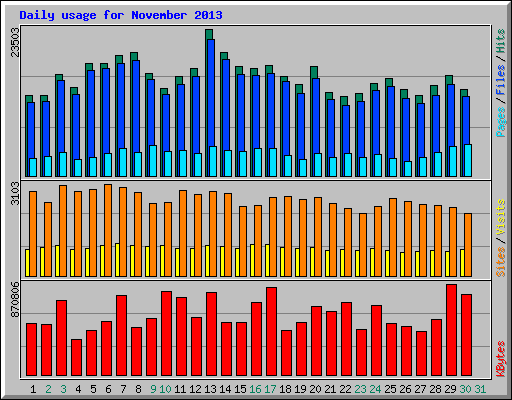Click the red KBytes bar for day 13
This screenshot has height=400, width=512.
coord(211,334)
